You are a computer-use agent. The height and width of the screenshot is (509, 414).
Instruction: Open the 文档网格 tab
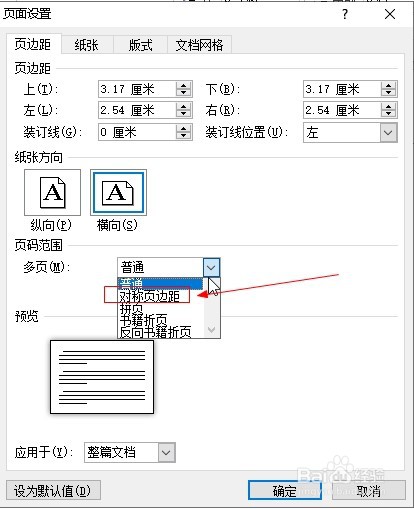point(199,45)
